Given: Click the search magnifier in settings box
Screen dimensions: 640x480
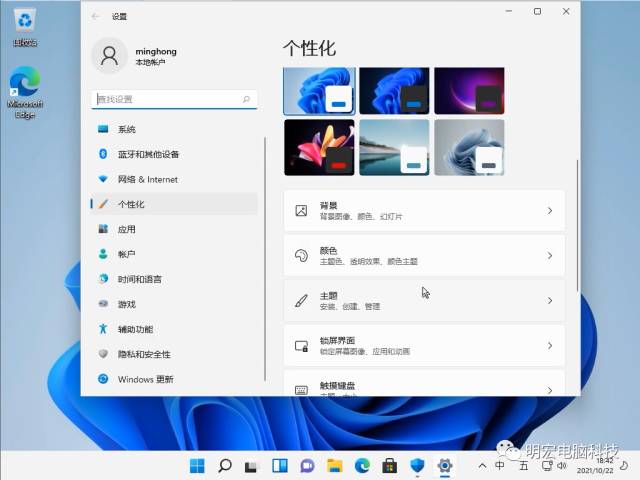Looking at the screenshot, I should pyautogui.click(x=246, y=99).
